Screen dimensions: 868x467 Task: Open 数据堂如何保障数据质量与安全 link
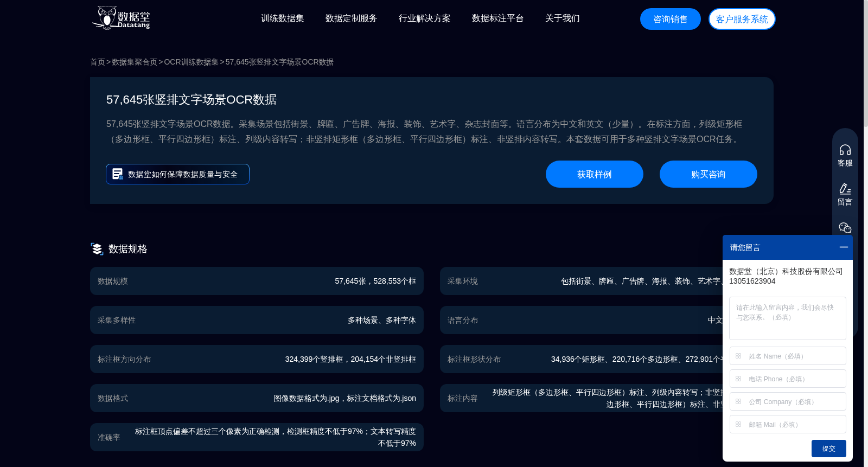tap(177, 174)
